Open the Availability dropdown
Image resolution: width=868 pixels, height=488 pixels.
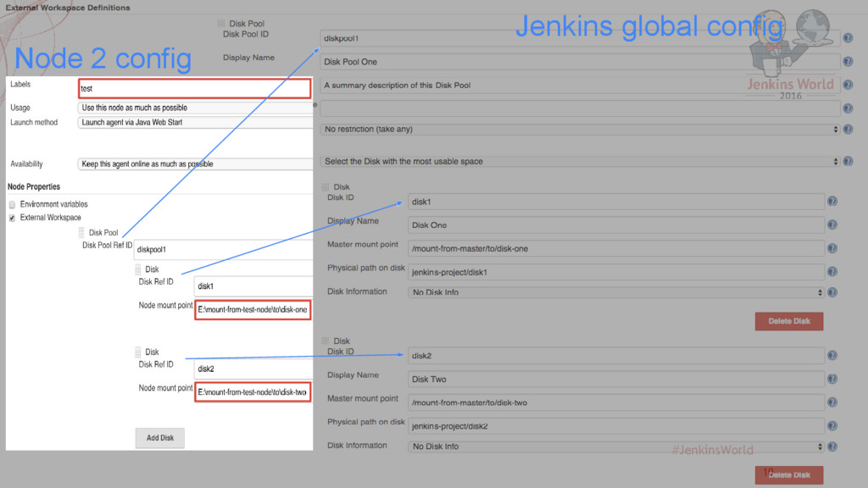click(195, 164)
